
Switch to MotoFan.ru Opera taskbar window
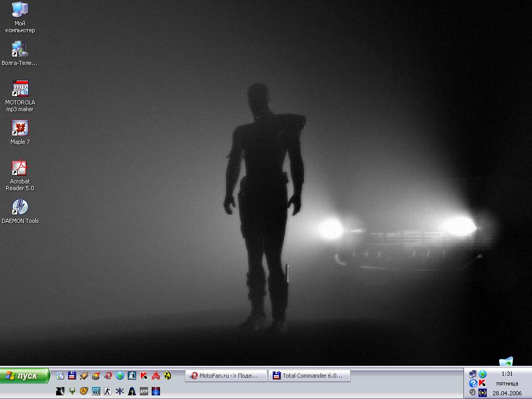[226, 376]
